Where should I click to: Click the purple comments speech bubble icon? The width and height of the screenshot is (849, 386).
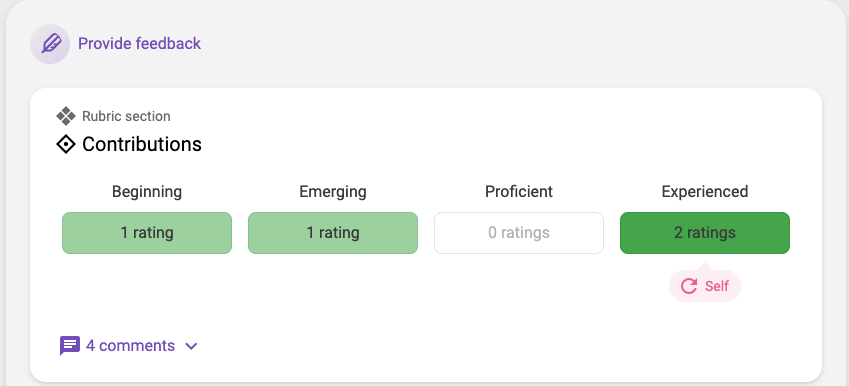(70, 345)
